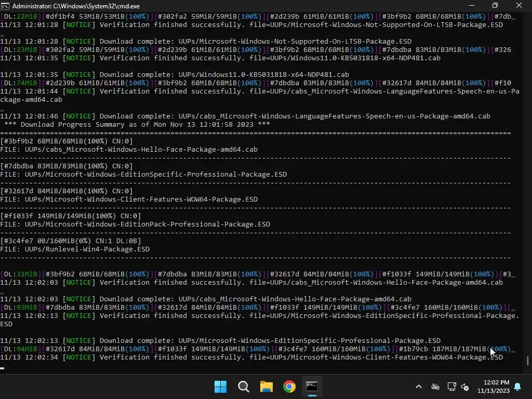Launch File Explorer from the taskbar
532x399 pixels.
click(267, 387)
